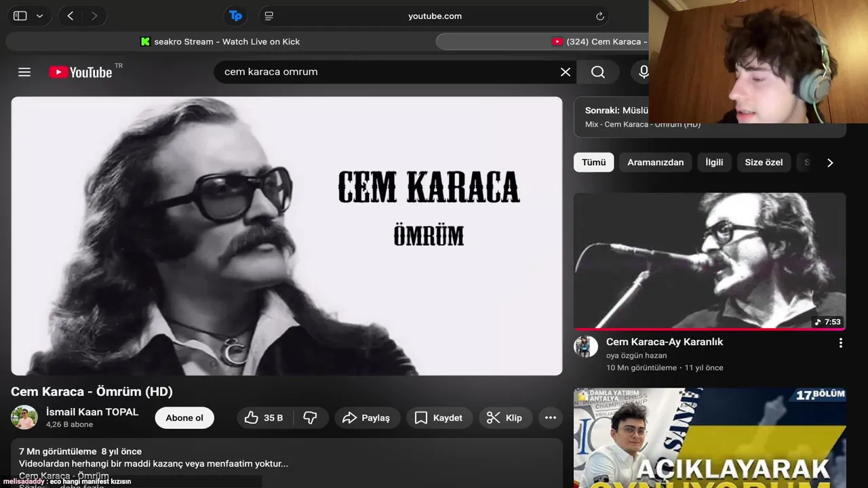
Task: Click the Cem Karaca Ömrüm video player
Action: (287, 236)
